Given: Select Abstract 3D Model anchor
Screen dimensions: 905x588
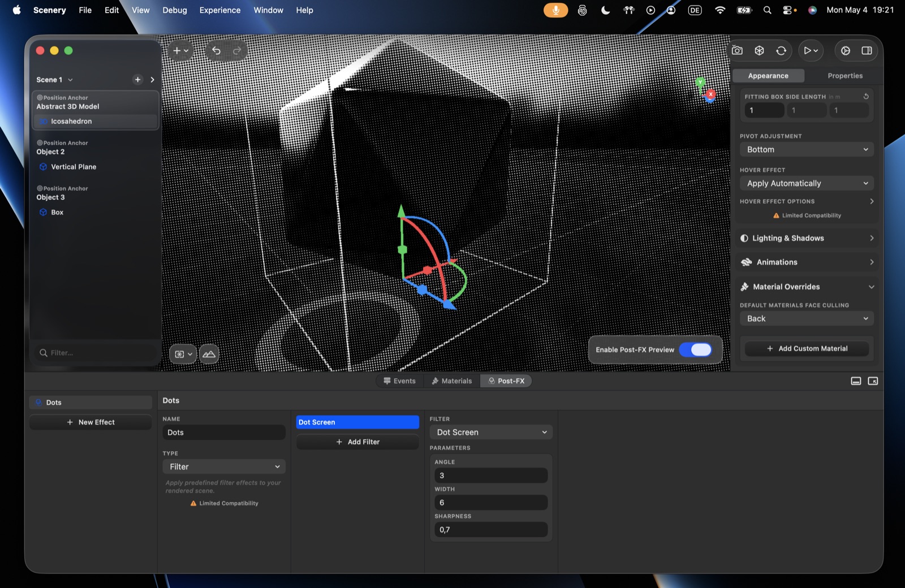Looking at the screenshot, I should pyautogui.click(x=68, y=106).
